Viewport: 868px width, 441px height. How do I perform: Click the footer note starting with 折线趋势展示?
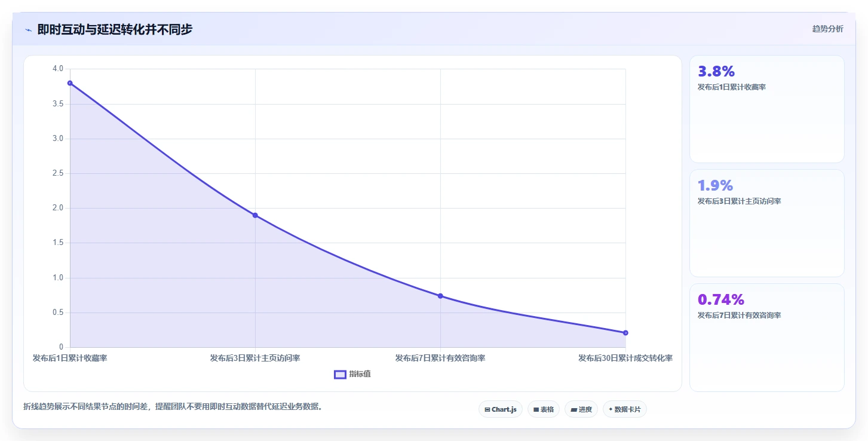[174, 407]
